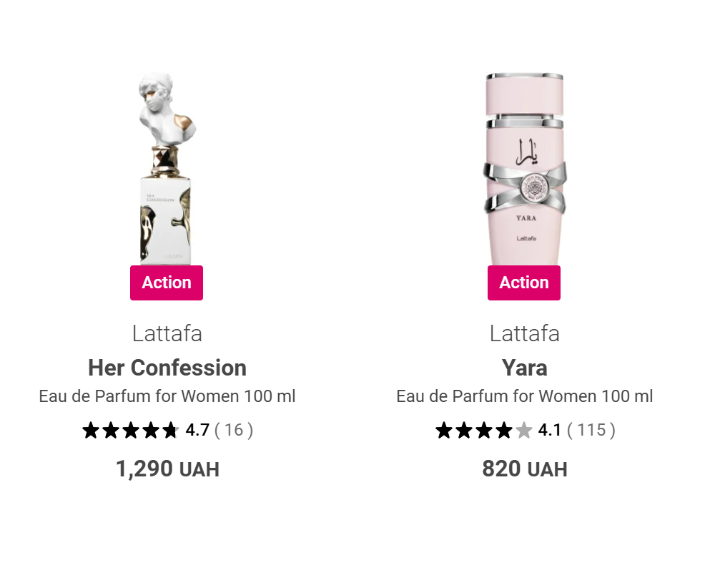Click the gray empty star of Yara rating
The image size is (715, 588).
524,430
